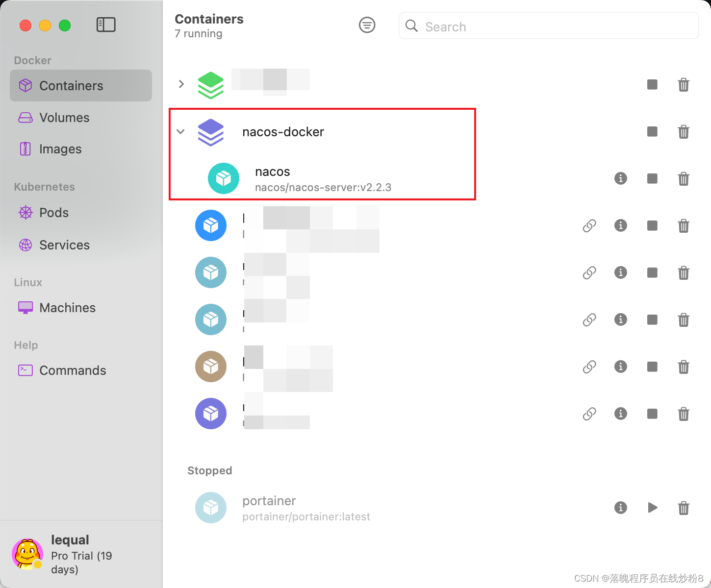Stop the green stack compose group

tap(652, 84)
